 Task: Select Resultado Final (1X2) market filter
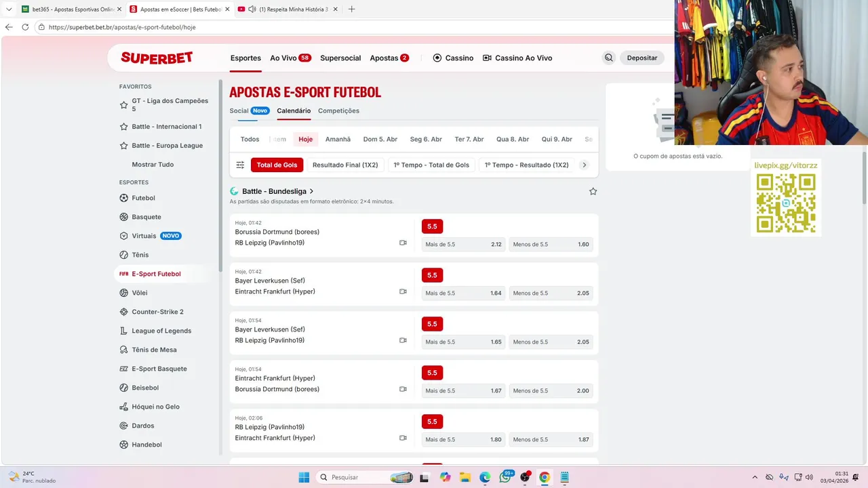pos(345,165)
